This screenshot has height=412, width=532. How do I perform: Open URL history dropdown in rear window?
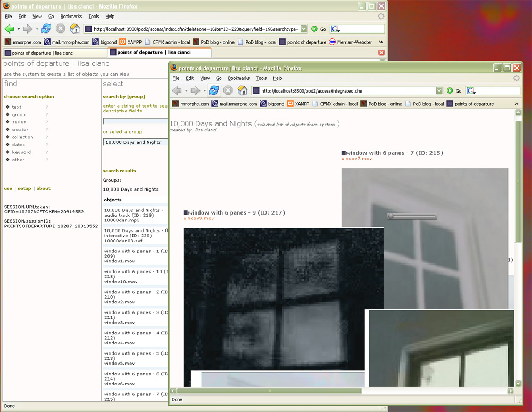click(304, 29)
